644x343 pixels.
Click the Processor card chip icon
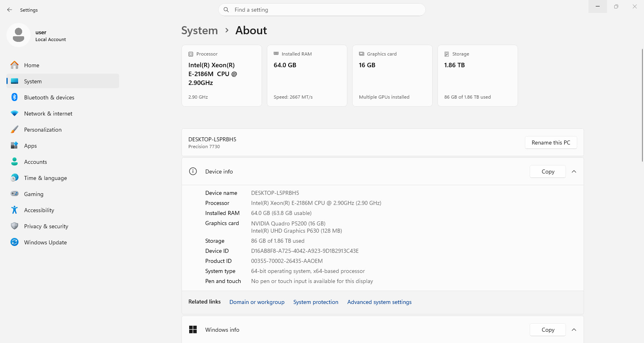pyautogui.click(x=191, y=54)
